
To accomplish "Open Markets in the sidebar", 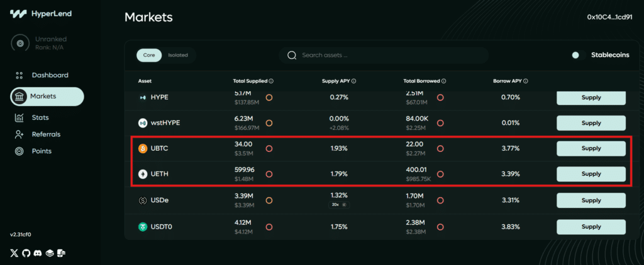I will 47,97.
